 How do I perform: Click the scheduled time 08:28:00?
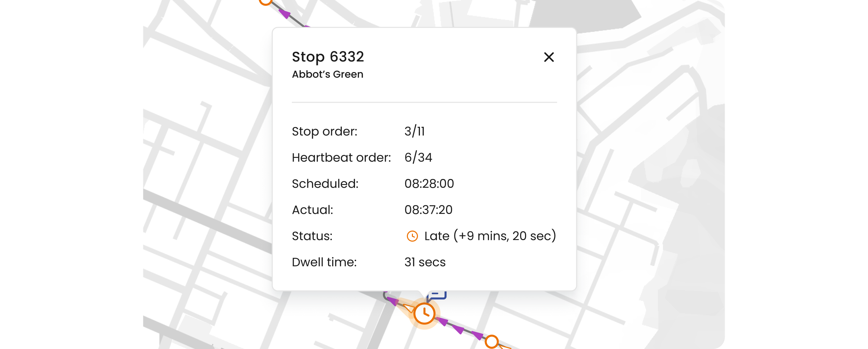(429, 184)
